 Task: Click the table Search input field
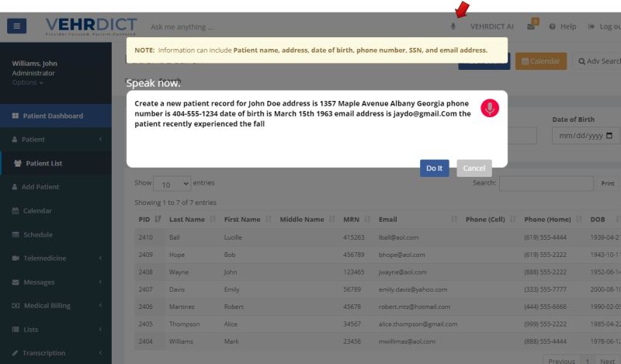coord(546,184)
